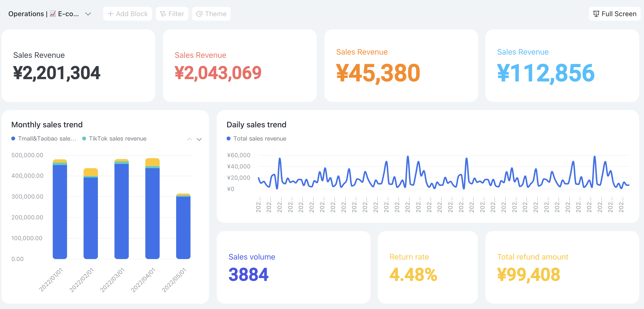
Task: Toggle Total sales revenue legend series
Action: (260, 139)
